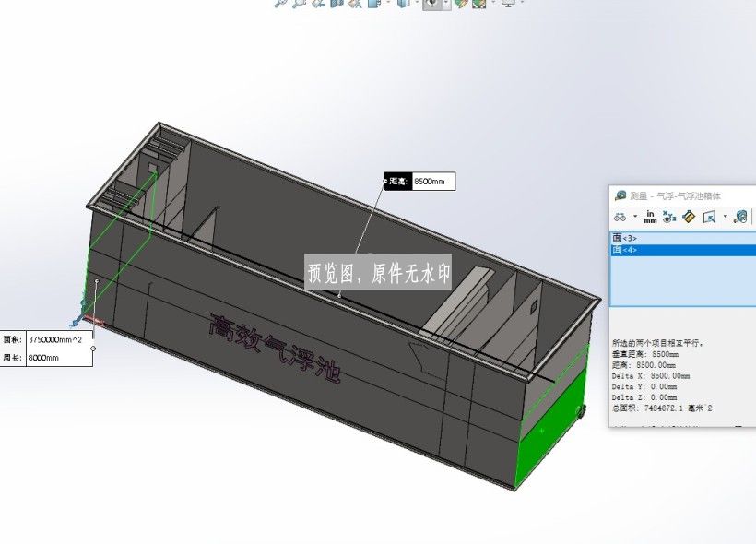This screenshot has width=756, height=544.
Task: Click Section View icon in view toolbar
Action: click(x=337, y=3)
